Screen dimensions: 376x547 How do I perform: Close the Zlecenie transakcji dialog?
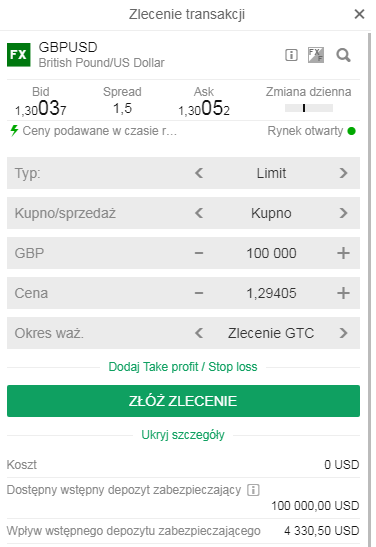(359, 14)
